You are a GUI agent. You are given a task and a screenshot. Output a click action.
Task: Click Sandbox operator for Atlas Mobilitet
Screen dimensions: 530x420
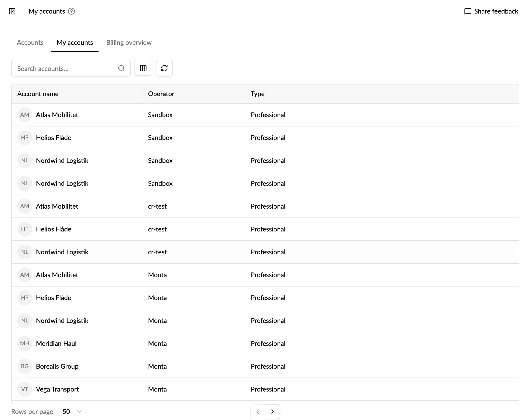pos(160,115)
